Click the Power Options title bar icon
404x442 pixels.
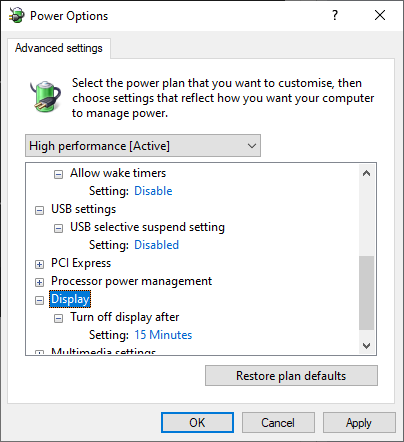[16, 15]
